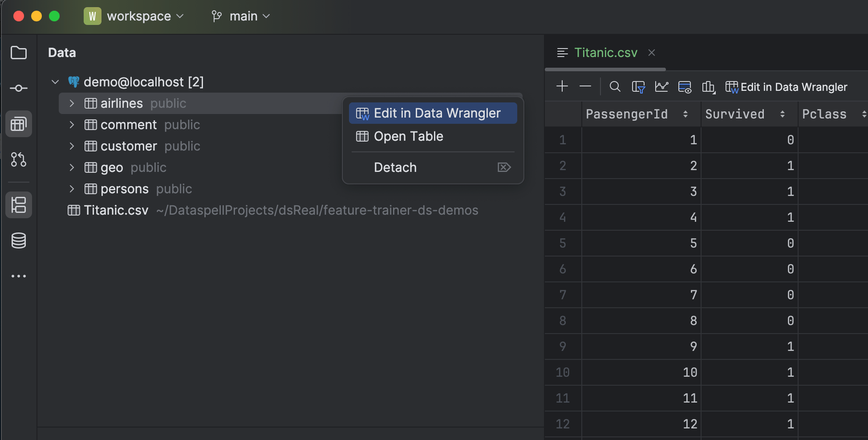Click the Pull Requests sidebar icon
This screenshot has height=440, width=868.
pyautogui.click(x=19, y=159)
